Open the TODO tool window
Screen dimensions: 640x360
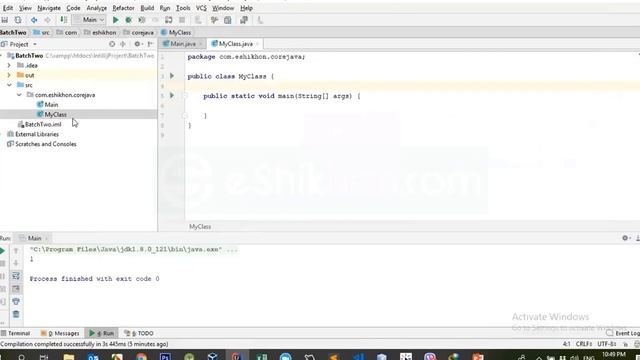coord(139,333)
